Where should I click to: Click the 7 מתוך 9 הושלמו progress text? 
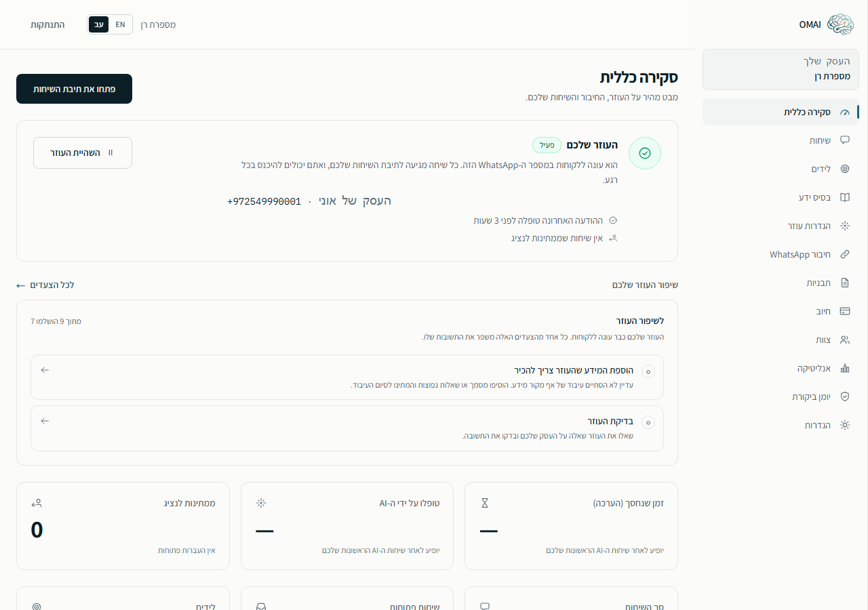[x=56, y=321]
